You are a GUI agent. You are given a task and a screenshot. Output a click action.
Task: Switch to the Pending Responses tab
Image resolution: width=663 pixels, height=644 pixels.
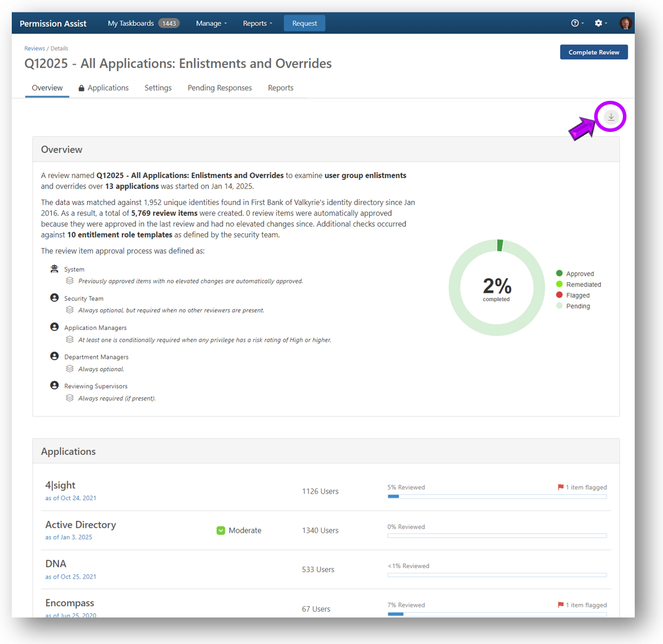click(x=220, y=88)
